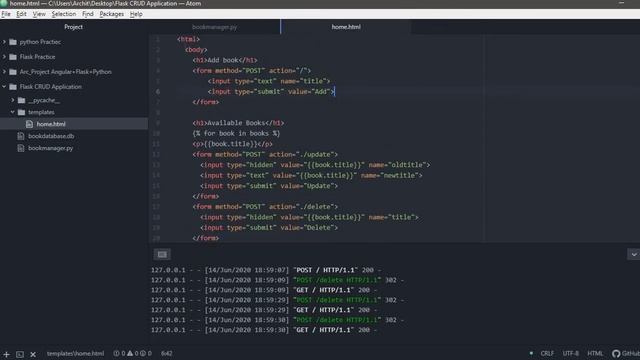
Task: Open the Packages menu
Action: [x=111, y=14]
